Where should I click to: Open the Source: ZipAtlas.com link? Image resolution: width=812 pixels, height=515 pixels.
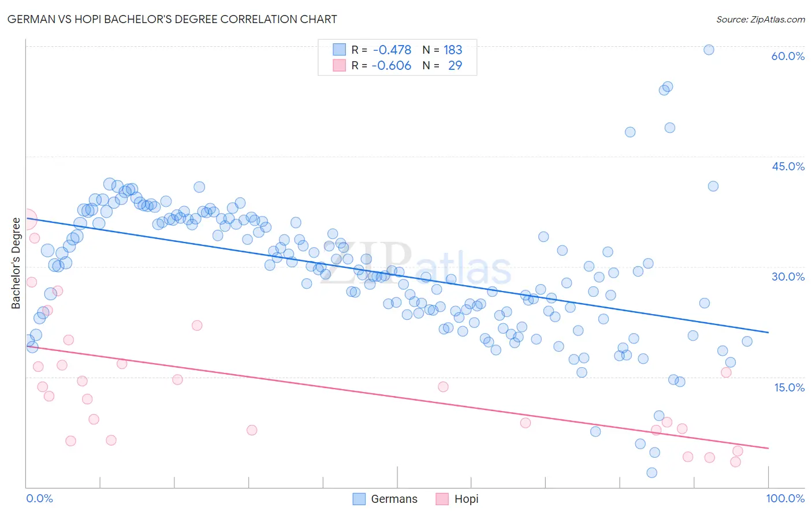tap(761, 19)
